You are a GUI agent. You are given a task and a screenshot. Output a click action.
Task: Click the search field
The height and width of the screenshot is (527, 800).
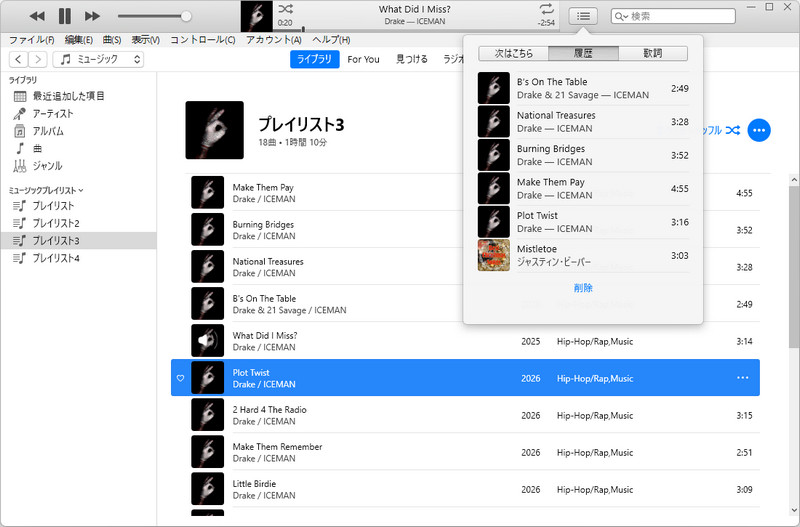673,16
